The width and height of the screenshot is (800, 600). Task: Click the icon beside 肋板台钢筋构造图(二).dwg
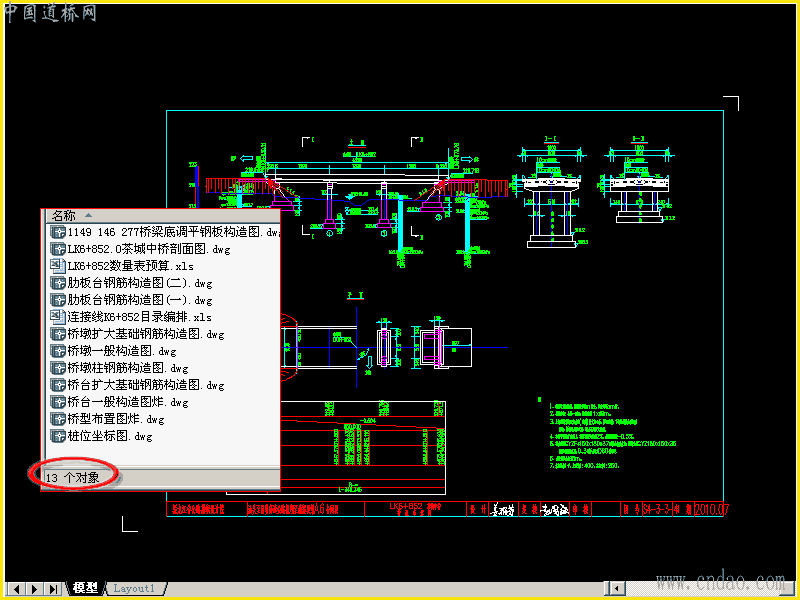[58, 283]
